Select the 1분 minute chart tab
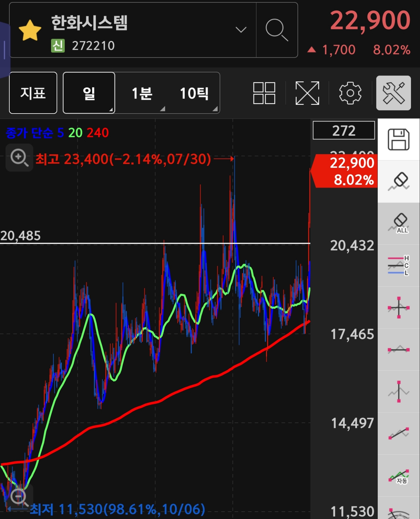 (142, 93)
